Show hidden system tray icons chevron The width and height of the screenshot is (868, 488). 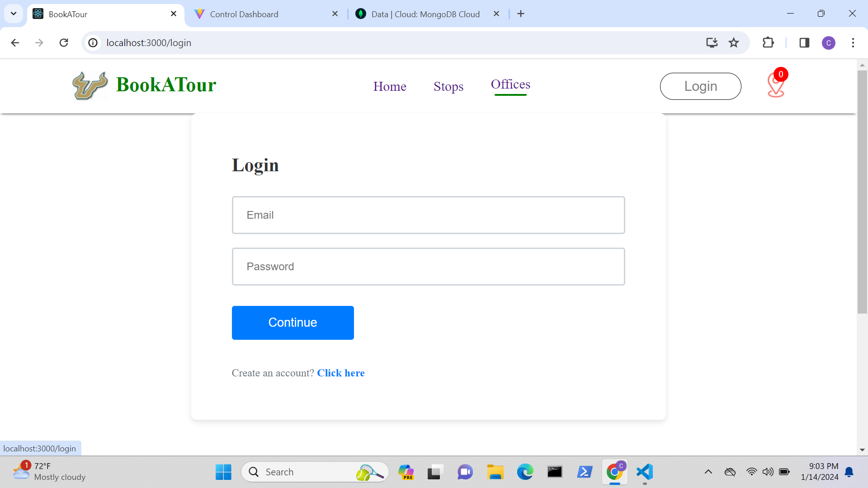click(x=708, y=472)
